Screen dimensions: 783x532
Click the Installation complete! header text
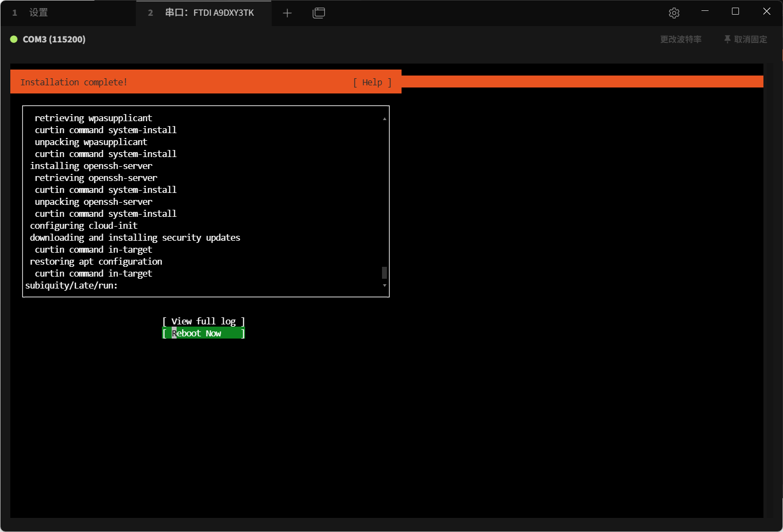pyautogui.click(x=73, y=82)
